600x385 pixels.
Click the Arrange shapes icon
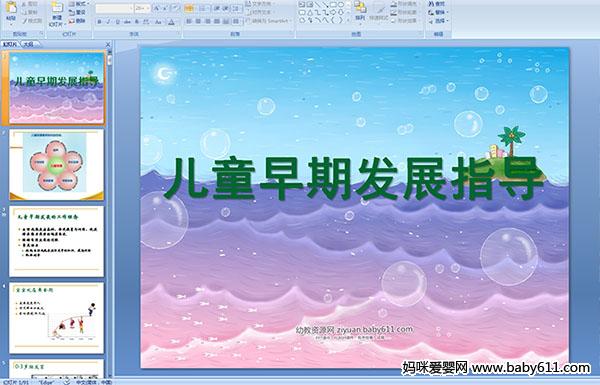360,11
